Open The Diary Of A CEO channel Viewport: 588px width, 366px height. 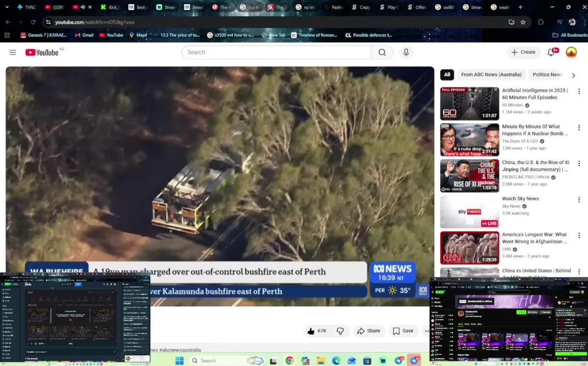pos(520,141)
